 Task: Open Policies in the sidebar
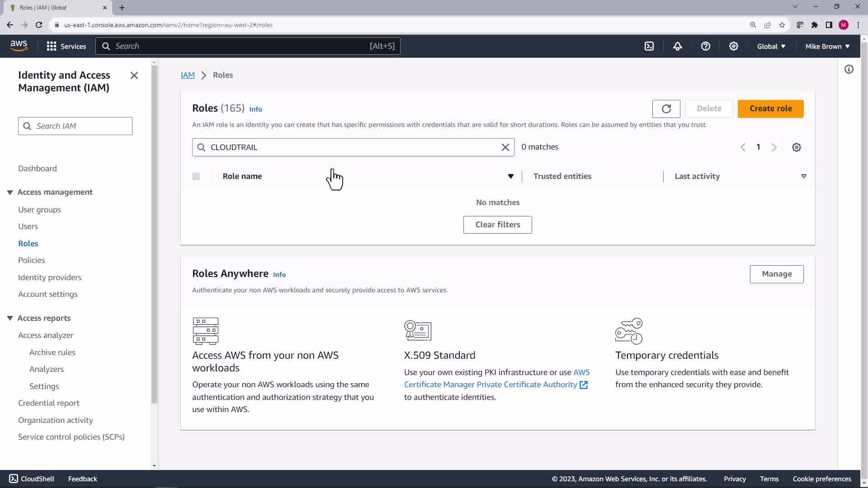(32, 260)
